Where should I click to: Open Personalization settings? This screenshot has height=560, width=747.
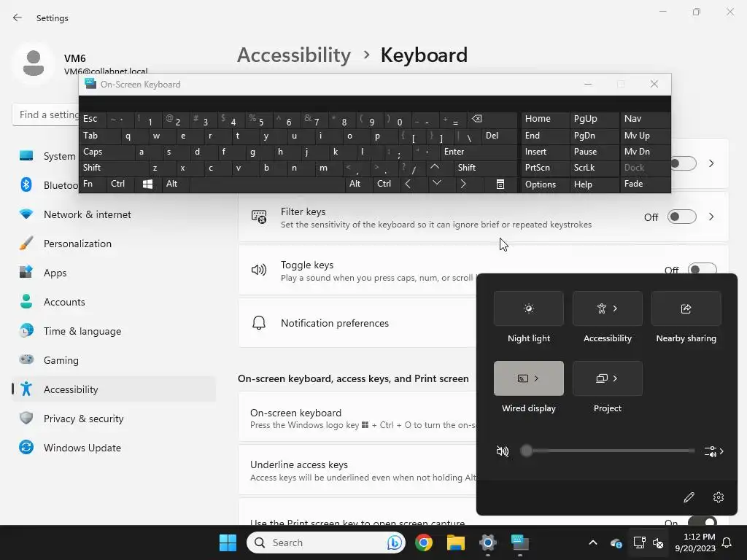pos(114,244)
